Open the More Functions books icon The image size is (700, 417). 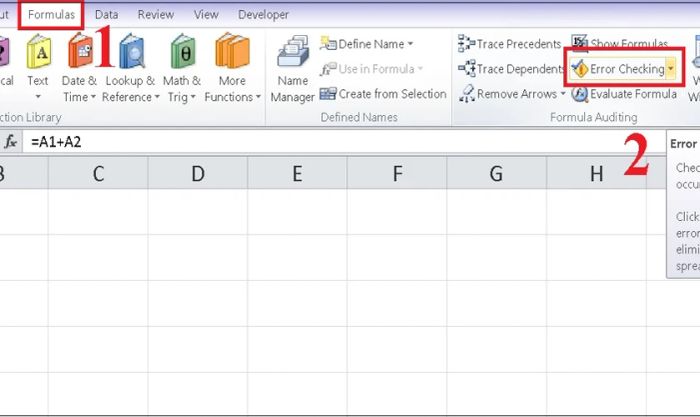click(x=232, y=51)
